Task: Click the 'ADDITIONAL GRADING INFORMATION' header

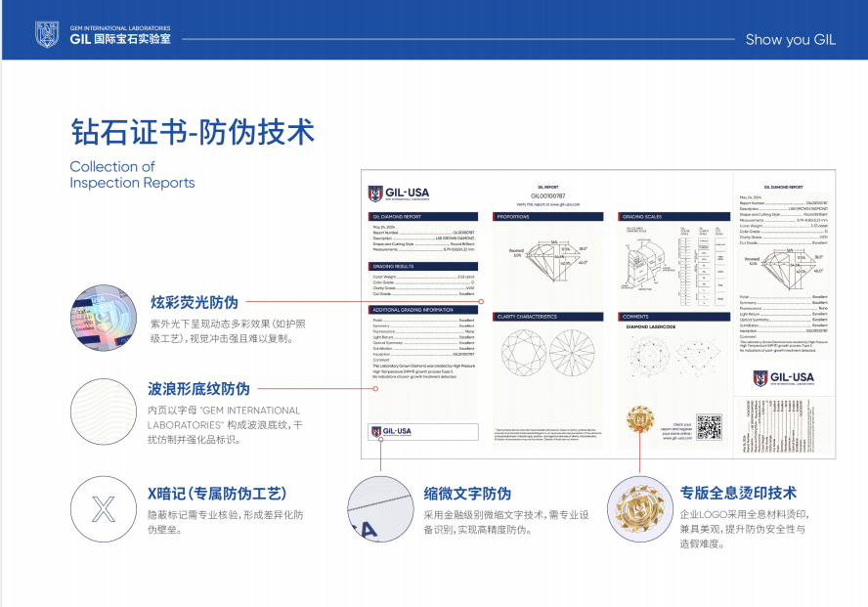Action: [x=423, y=310]
